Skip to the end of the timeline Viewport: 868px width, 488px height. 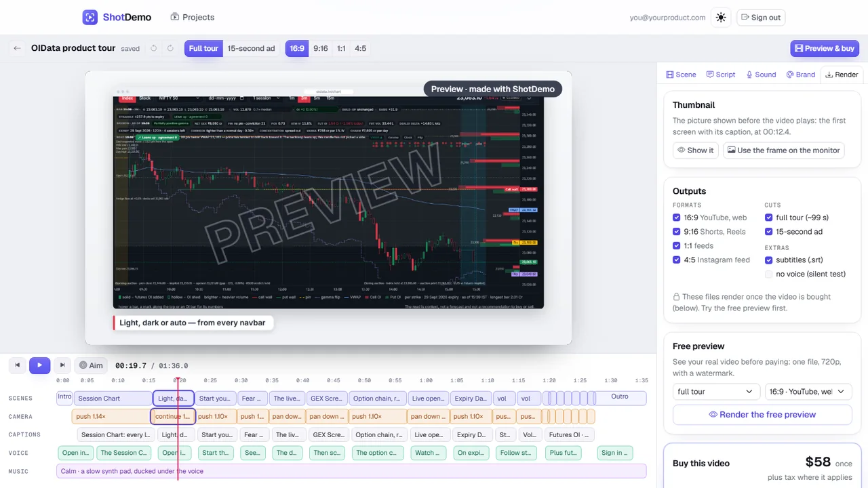[x=62, y=365]
